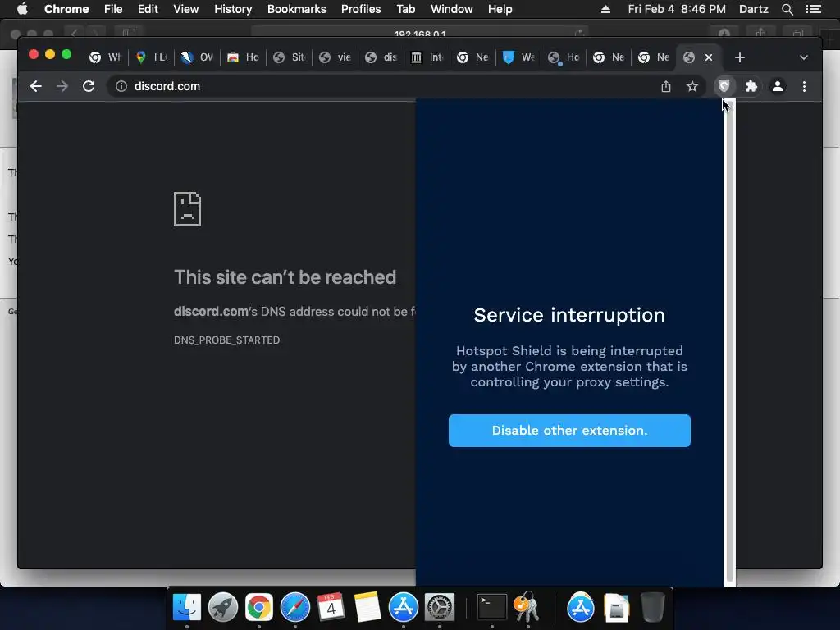Reload the discord.com page
Viewport: 840px width, 630px height.
pyautogui.click(x=89, y=86)
